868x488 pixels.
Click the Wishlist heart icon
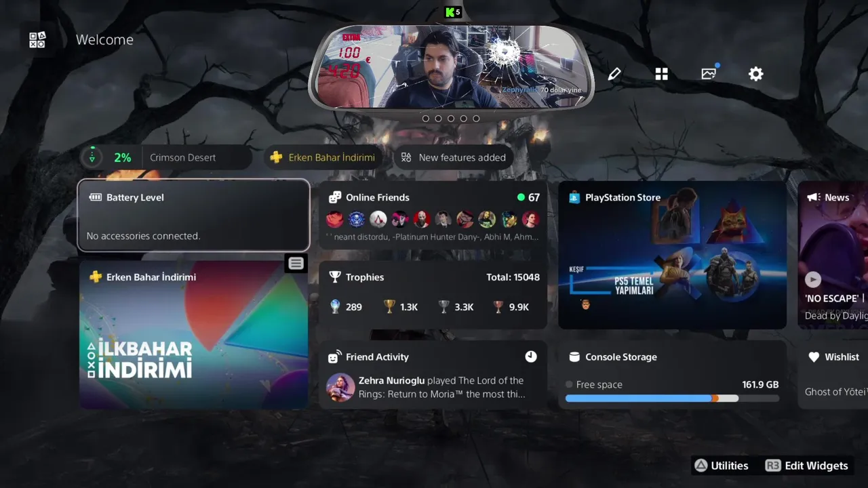(814, 357)
